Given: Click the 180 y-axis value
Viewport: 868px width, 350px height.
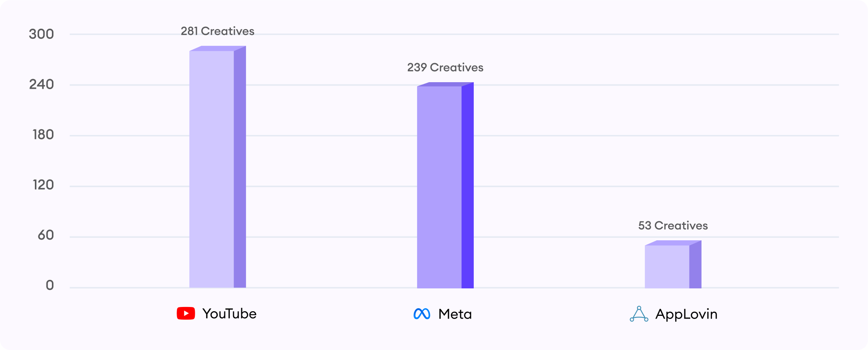Looking at the screenshot, I should pyautogui.click(x=43, y=135).
